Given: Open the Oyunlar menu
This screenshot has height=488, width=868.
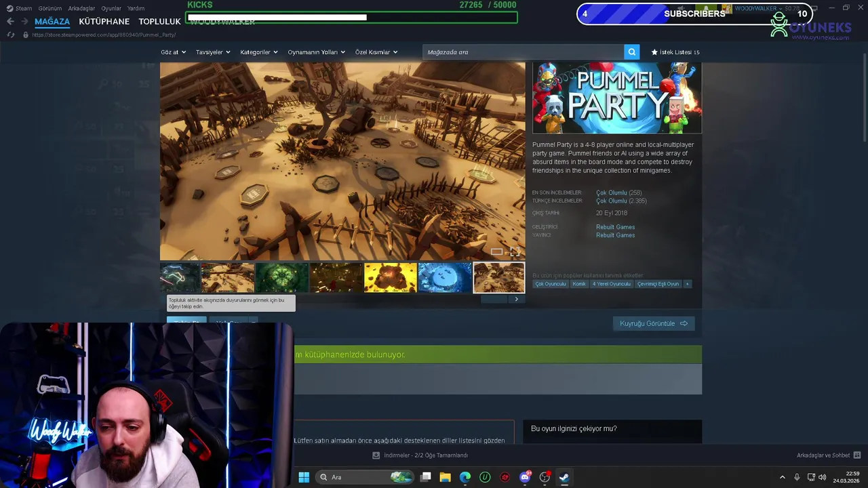Looking at the screenshot, I should pyautogui.click(x=111, y=9).
